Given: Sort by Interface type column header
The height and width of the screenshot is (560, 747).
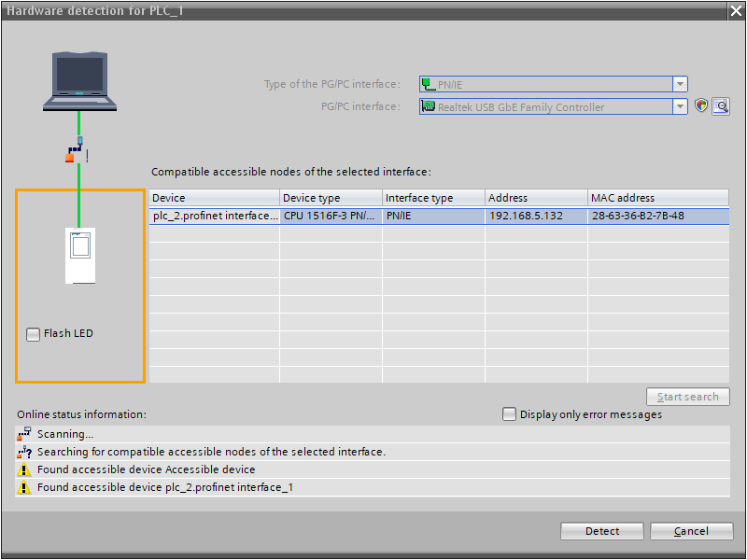Looking at the screenshot, I should click(x=434, y=198).
